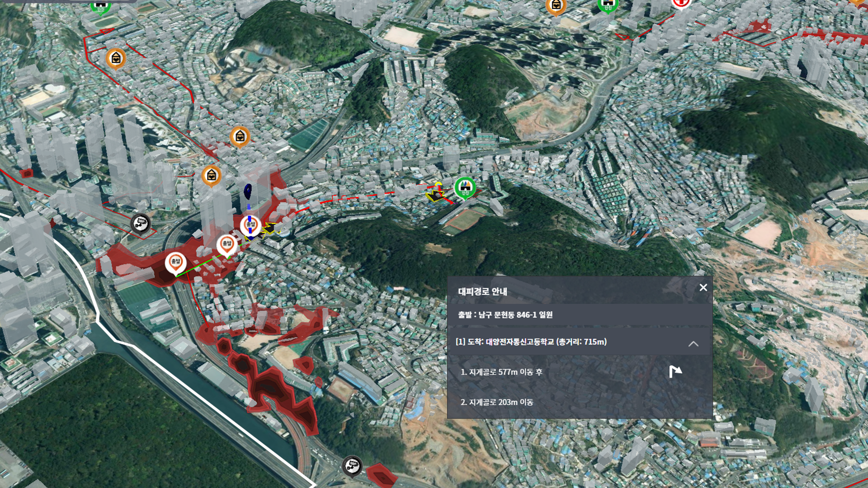Click the 대피경로 안내 panel title
Screen dimensions: 868x488
pos(482,291)
